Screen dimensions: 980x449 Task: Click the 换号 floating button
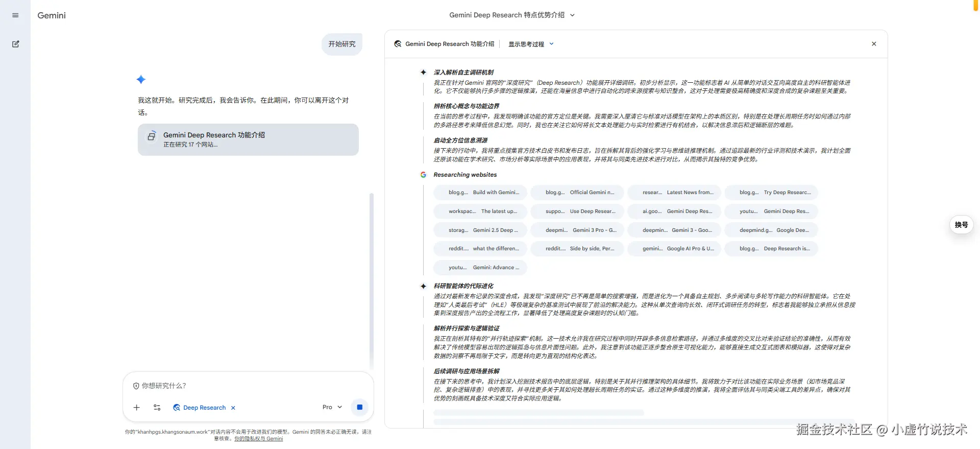pyautogui.click(x=961, y=225)
